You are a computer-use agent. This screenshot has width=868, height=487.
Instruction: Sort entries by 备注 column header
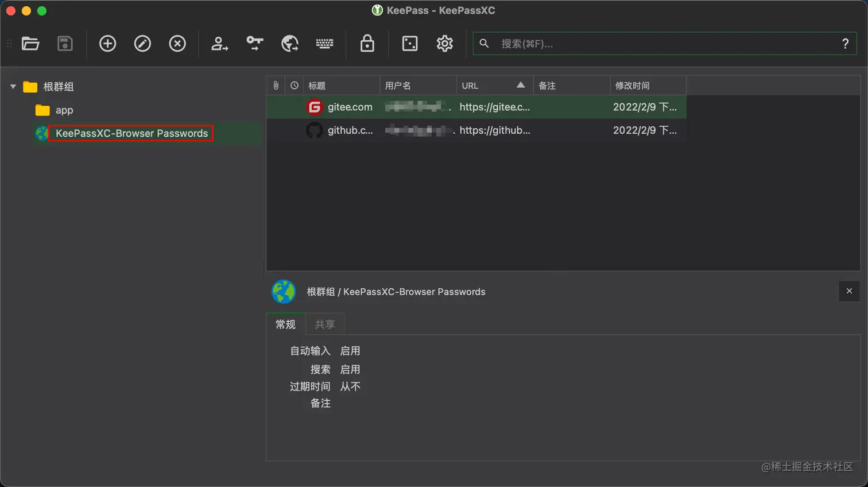click(x=571, y=86)
